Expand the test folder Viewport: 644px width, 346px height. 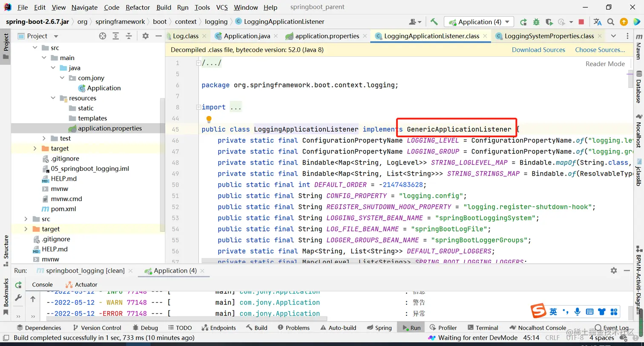tap(44, 138)
